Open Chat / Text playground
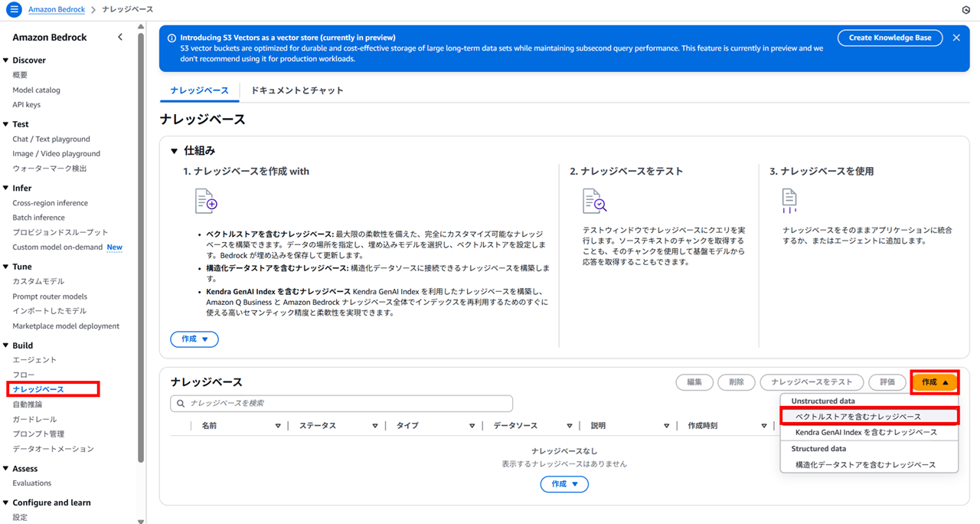This screenshot has width=980, height=524. click(51, 139)
